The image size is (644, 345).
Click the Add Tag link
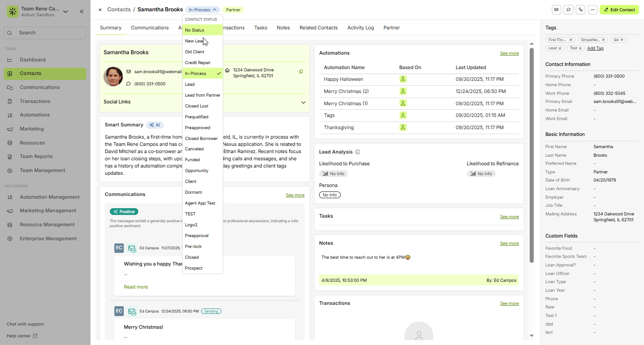tap(595, 48)
